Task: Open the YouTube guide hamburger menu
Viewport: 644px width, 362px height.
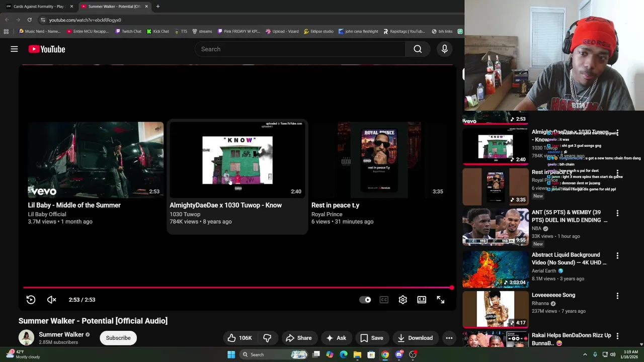Action: [x=14, y=49]
